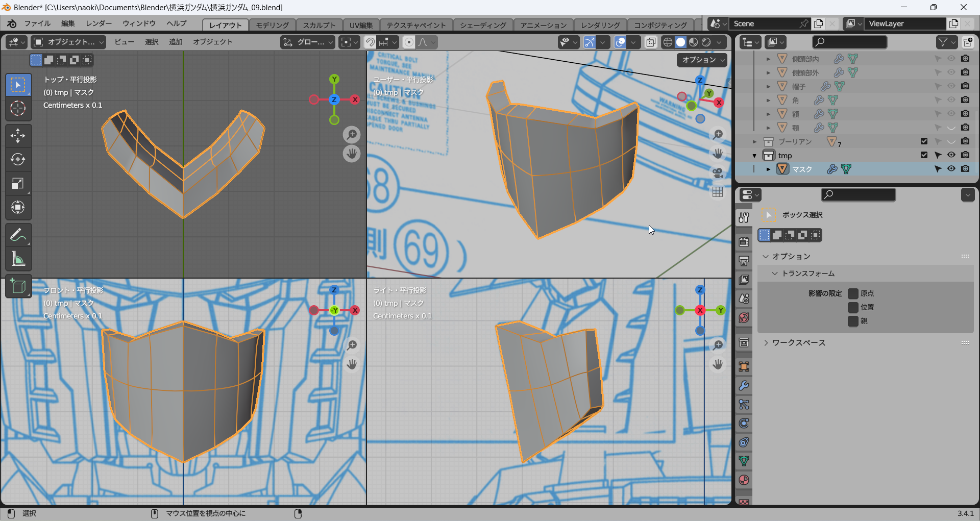Select the Move tool in the toolbar
Screen dimensions: 980x521
18,136
